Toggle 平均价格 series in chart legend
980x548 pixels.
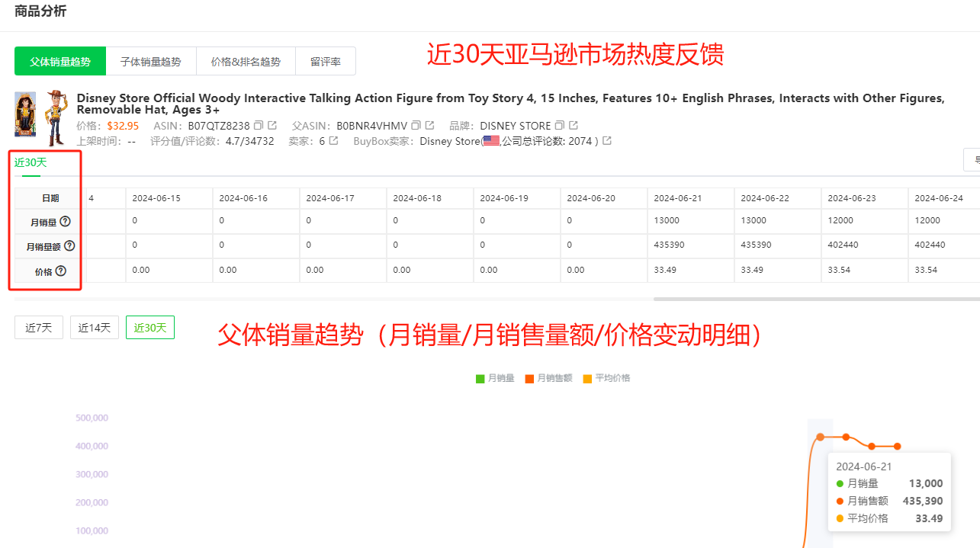(606, 378)
